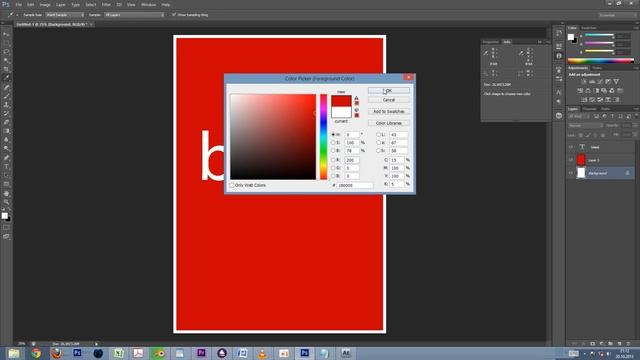Select the Brush tool
640x360 pixels.
6,96
